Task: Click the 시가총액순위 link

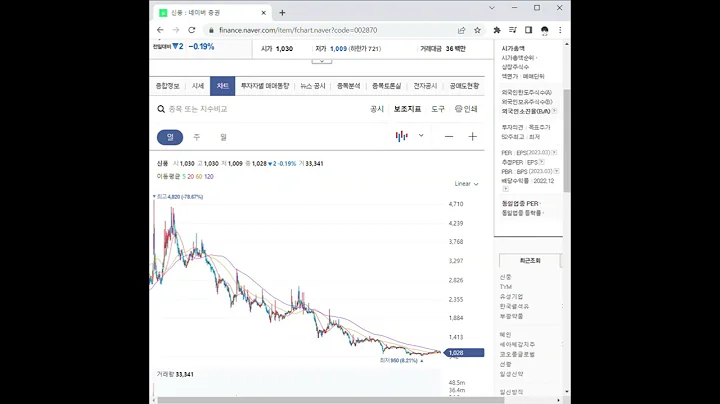Action: pos(518,58)
